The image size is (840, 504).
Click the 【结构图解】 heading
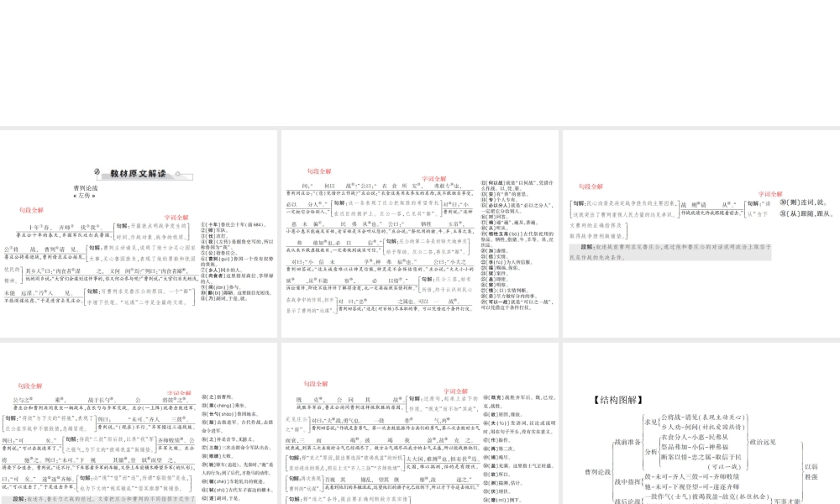(617, 400)
